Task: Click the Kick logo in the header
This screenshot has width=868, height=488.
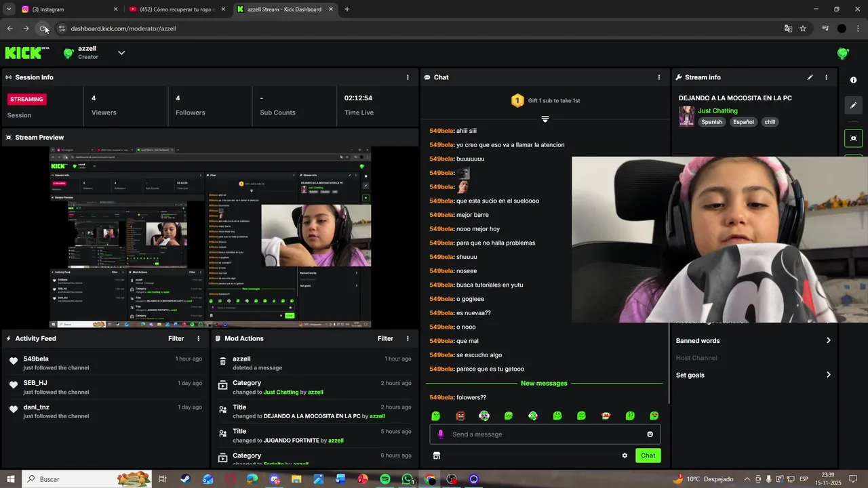Action: tap(27, 53)
